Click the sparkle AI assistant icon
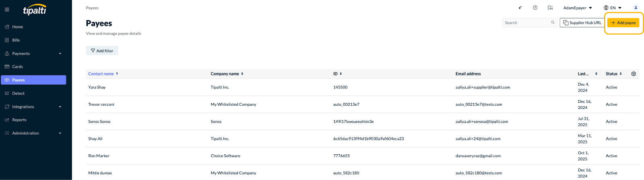 (520, 8)
